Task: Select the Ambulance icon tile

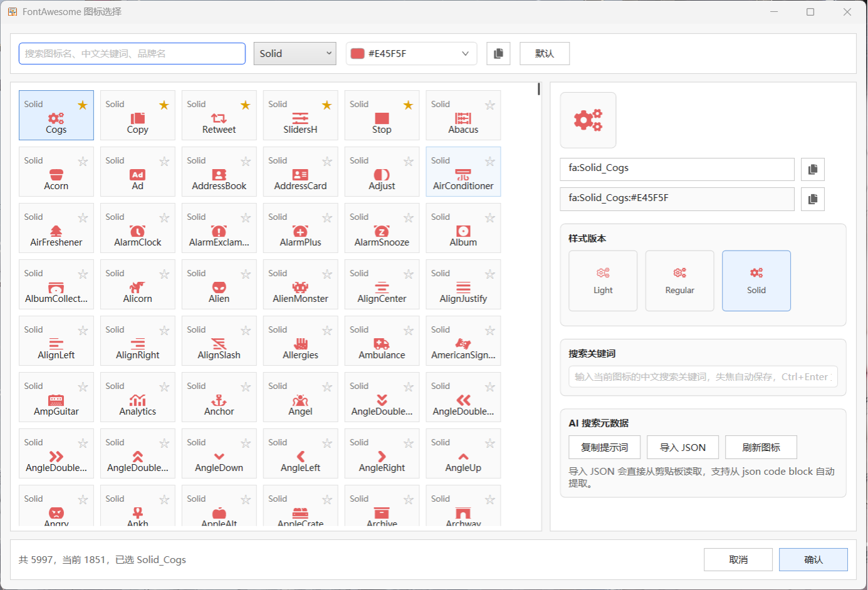Action: click(382, 341)
